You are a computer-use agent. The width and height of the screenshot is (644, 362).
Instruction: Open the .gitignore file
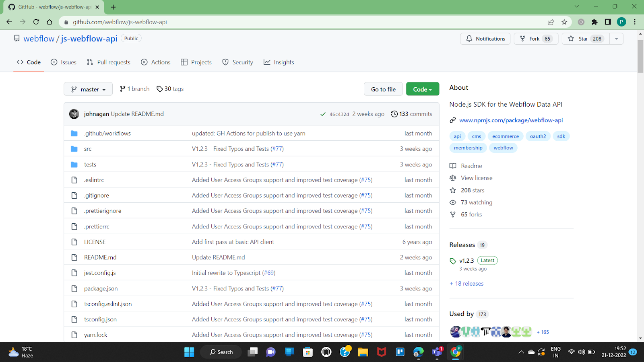click(97, 195)
